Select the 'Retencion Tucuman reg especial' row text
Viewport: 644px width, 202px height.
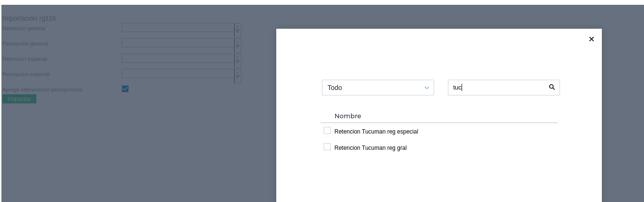pos(376,132)
